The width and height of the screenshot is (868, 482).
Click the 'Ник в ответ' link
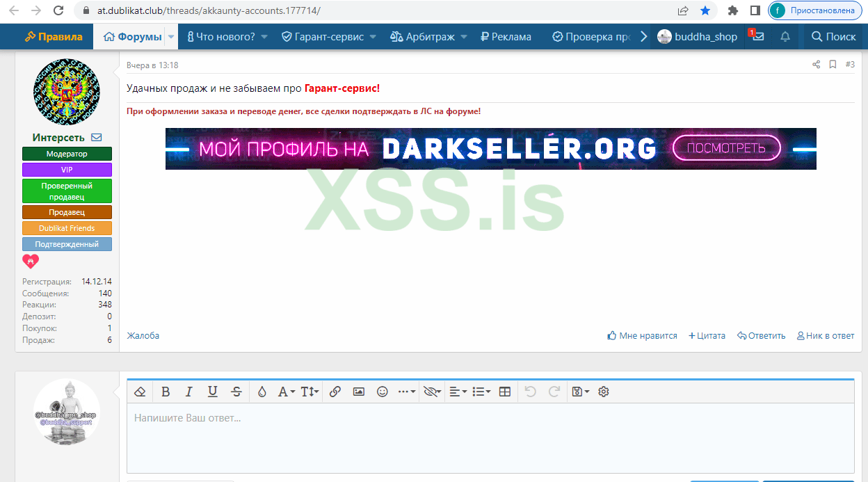(826, 335)
